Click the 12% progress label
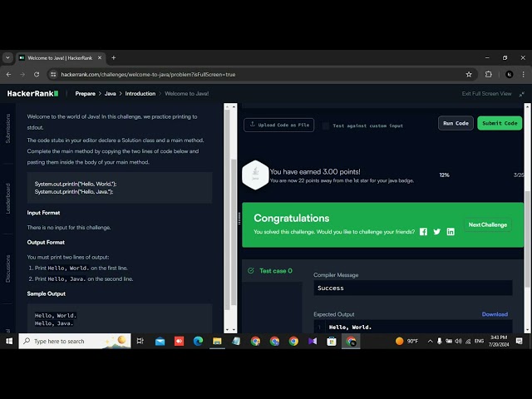The width and height of the screenshot is (532, 399). tap(444, 175)
